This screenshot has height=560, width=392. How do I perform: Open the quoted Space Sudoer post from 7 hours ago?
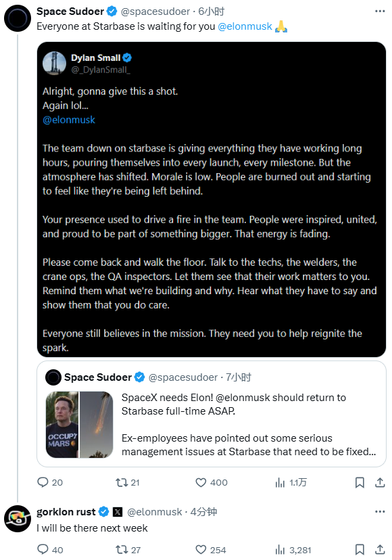(212, 414)
